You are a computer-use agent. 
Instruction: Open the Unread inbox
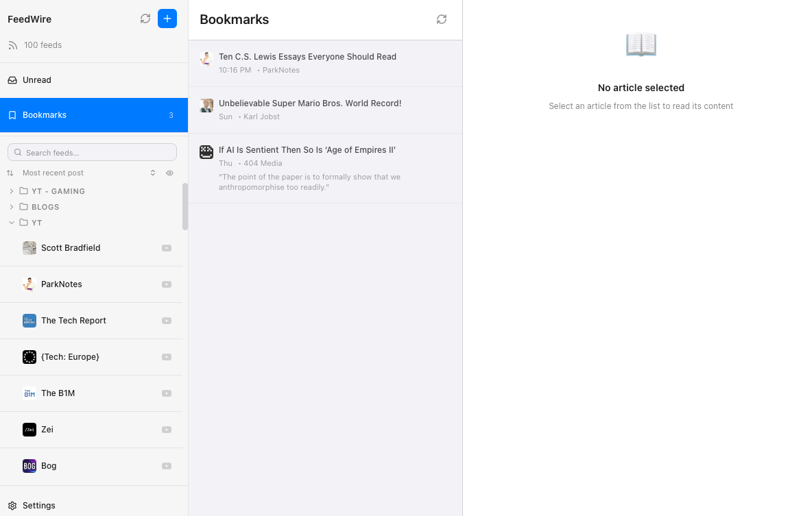(x=94, y=80)
